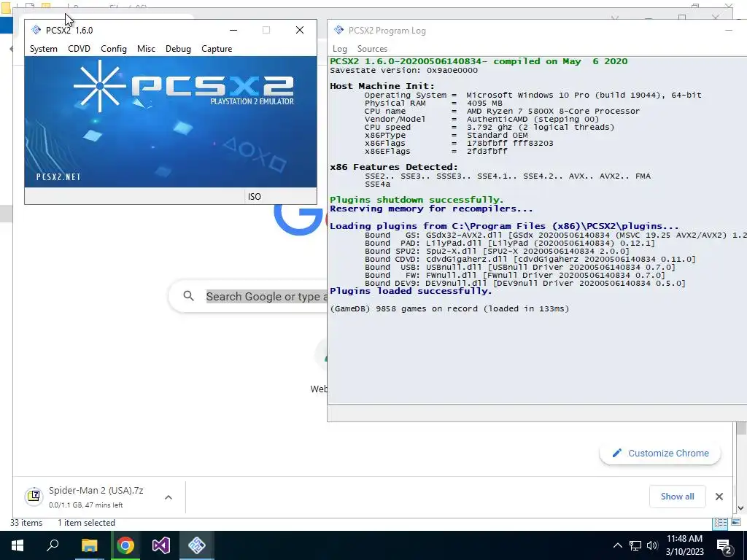Click the 'Host Machine Init:' log heading

coord(382,86)
